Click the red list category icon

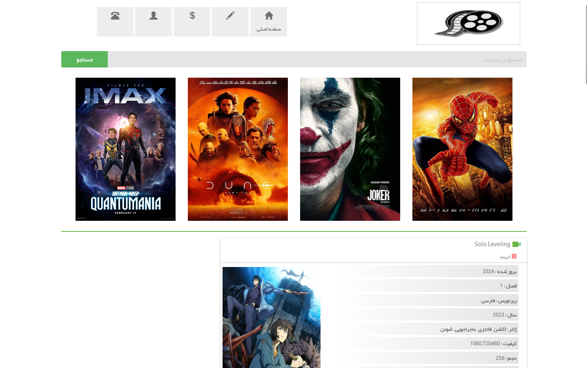coord(514,256)
